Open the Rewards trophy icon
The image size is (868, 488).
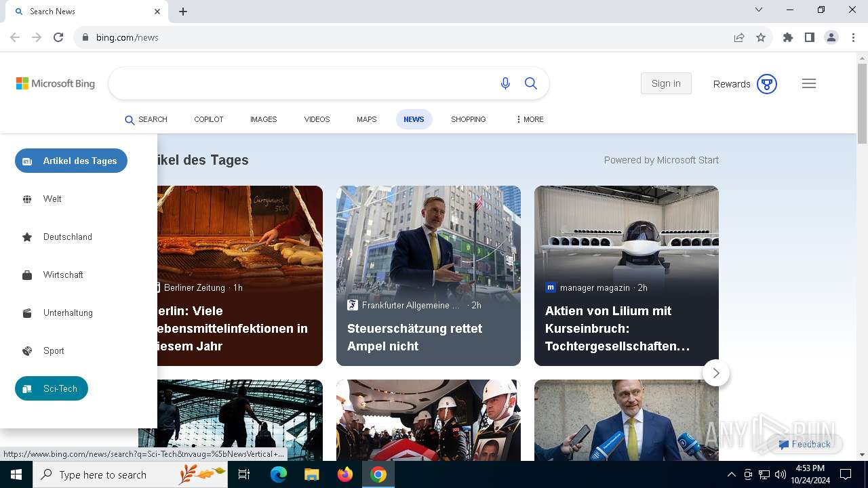coord(767,84)
